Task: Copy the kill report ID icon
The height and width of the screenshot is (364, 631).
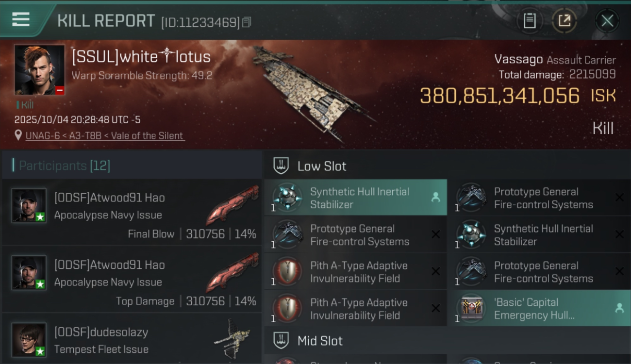Action: tap(247, 22)
